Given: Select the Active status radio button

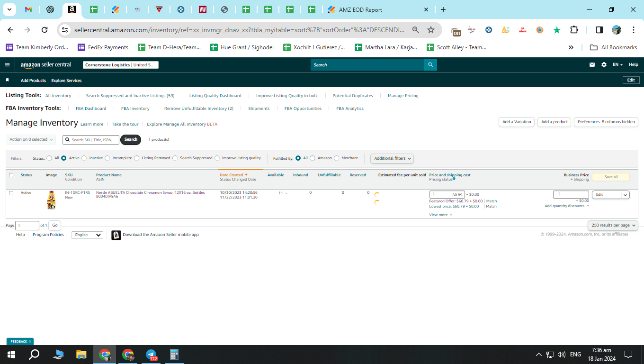Looking at the screenshot, I should pyautogui.click(x=64, y=158).
